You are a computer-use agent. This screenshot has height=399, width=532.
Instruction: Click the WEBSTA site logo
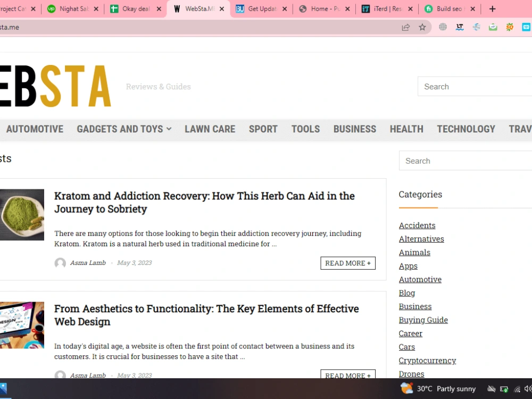pos(55,86)
